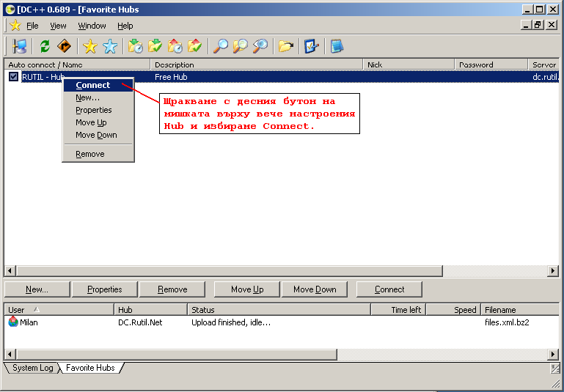The image size is (564, 392).
Task: Select the Milan user row
Action: coord(282,322)
